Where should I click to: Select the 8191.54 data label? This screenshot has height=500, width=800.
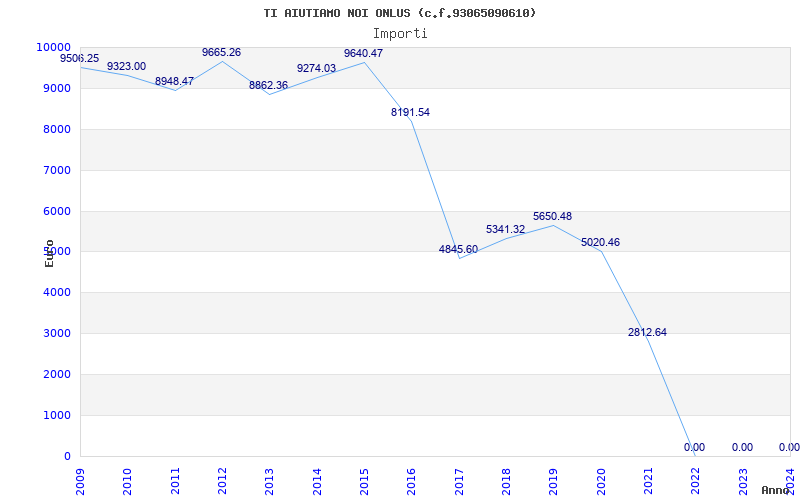click(x=411, y=112)
